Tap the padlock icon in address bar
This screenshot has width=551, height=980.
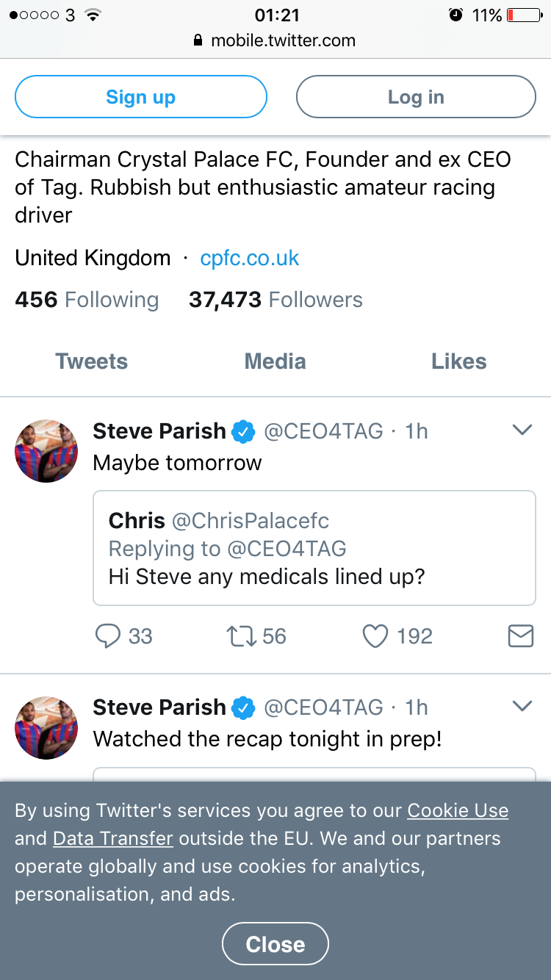(x=198, y=41)
